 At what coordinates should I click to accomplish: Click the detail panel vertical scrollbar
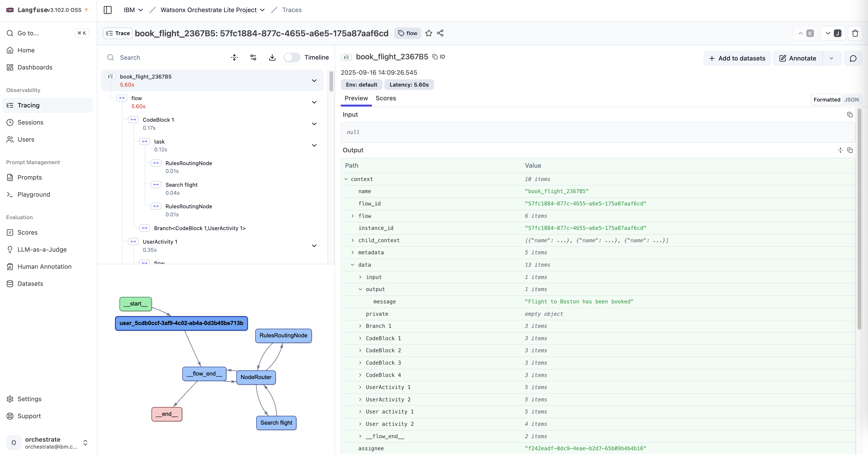coord(859,219)
